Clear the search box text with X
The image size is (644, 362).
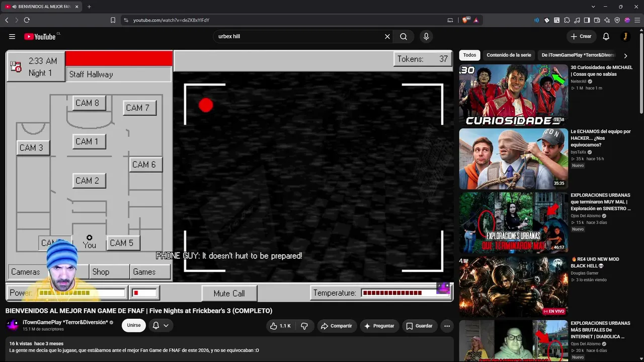387,36
